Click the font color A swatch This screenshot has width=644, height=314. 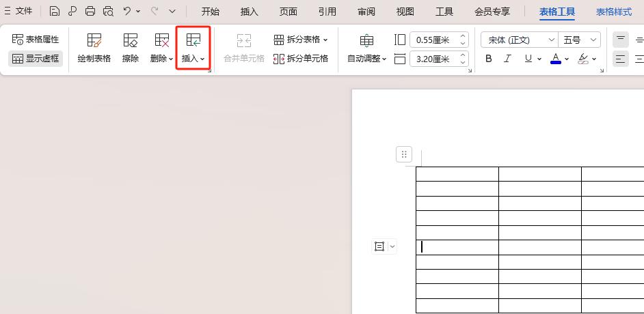(x=555, y=59)
